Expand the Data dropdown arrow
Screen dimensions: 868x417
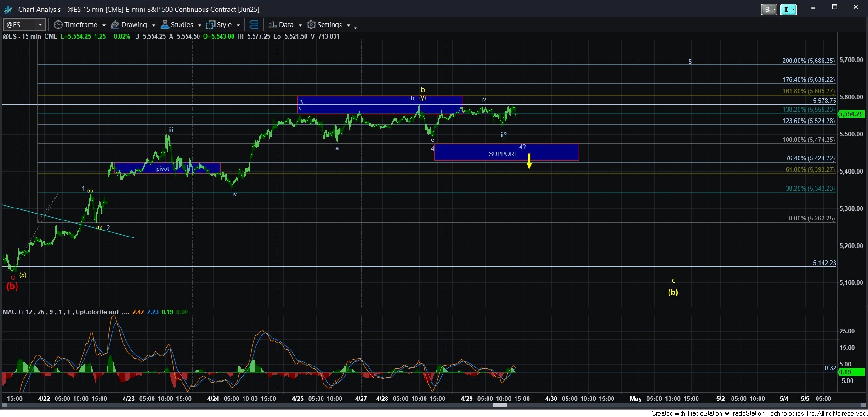(x=300, y=25)
